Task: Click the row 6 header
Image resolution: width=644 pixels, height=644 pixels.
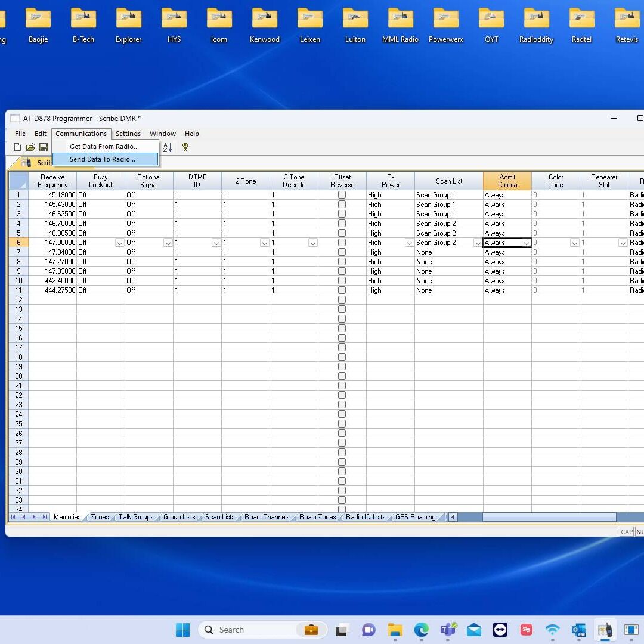Action: coord(18,242)
